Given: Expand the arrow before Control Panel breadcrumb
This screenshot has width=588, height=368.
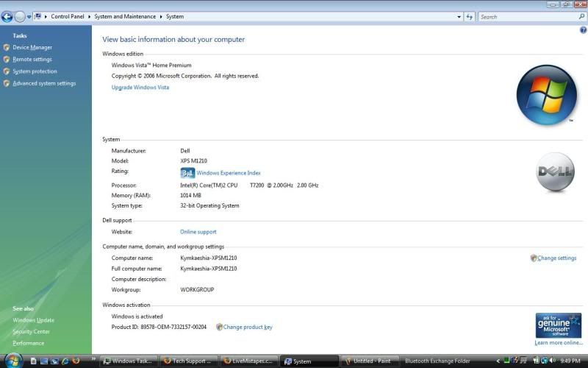Looking at the screenshot, I should pyautogui.click(x=46, y=16).
